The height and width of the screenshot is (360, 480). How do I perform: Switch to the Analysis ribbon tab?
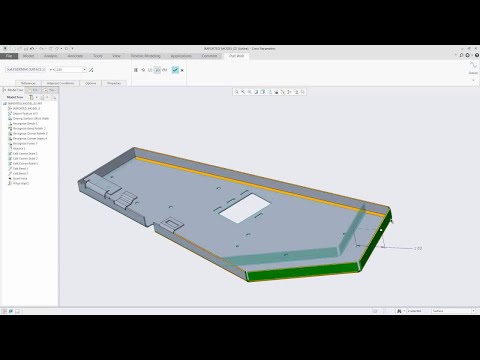click(x=51, y=56)
